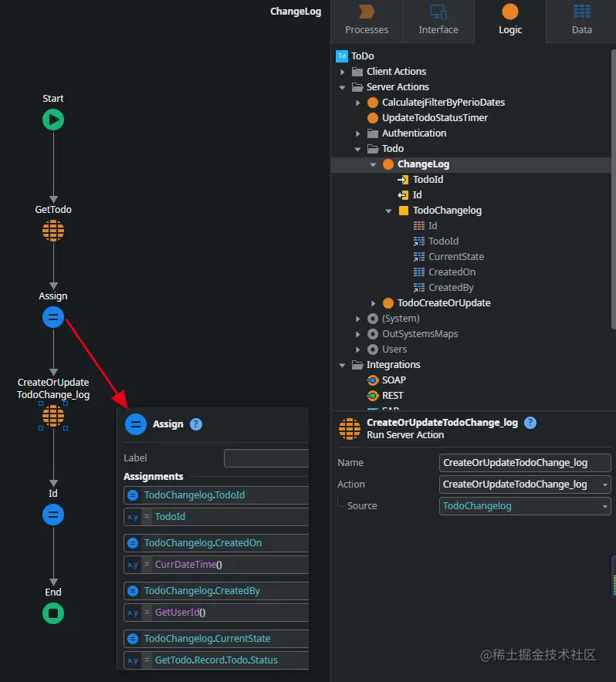Click the REST integration icon
Image resolution: width=616 pixels, height=682 pixels.
point(373,396)
